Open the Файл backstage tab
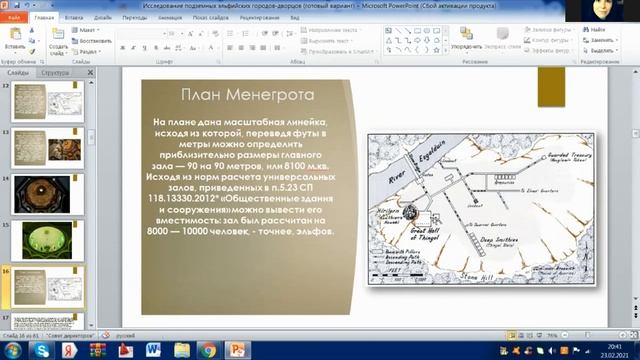 point(14,18)
